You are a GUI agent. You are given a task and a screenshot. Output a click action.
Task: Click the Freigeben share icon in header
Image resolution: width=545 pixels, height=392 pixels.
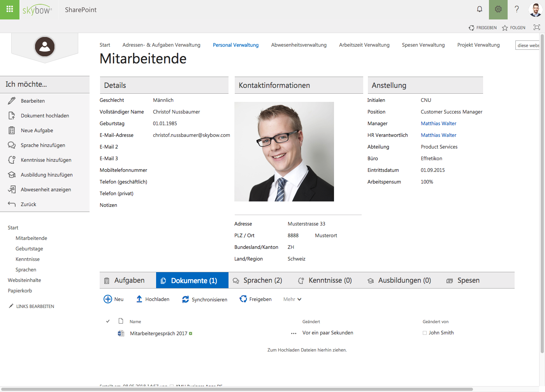pyautogui.click(x=471, y=28)
